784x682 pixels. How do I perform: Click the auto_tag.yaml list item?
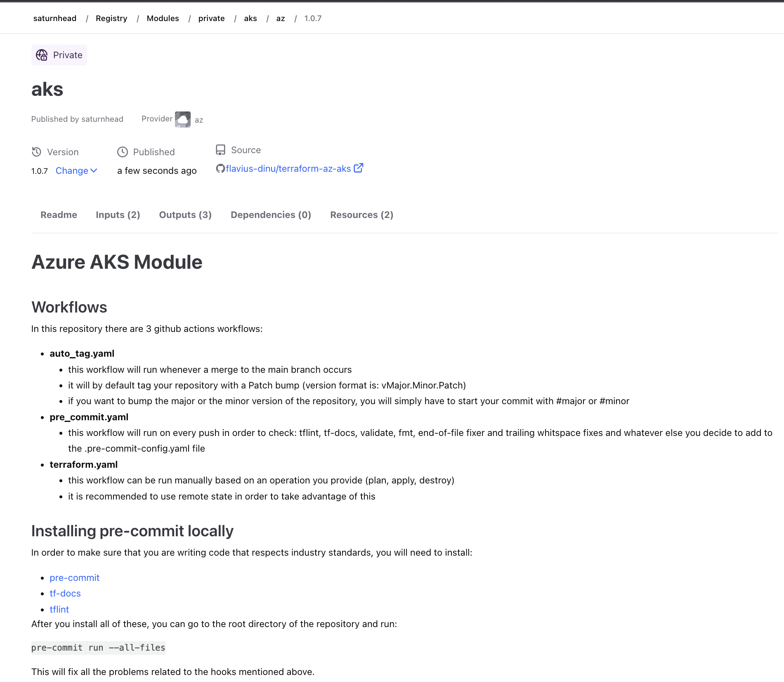(82, 353)
